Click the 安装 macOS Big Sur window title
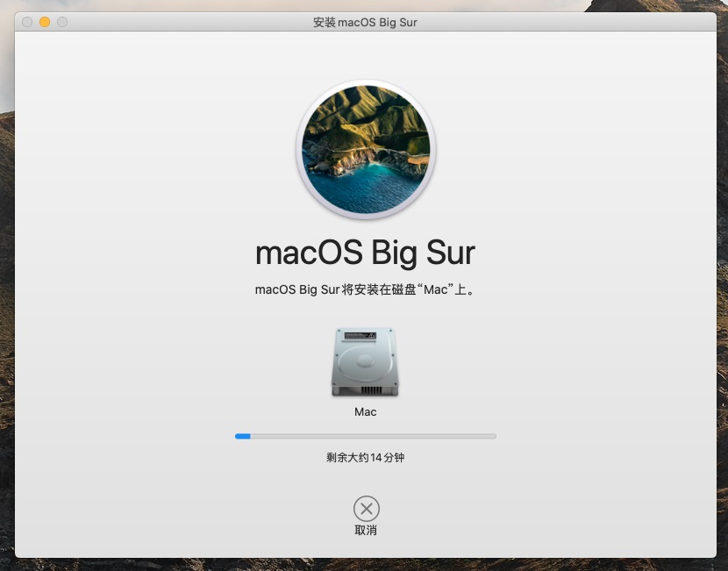Screen dimensions: 728x571 coord(366,22)
